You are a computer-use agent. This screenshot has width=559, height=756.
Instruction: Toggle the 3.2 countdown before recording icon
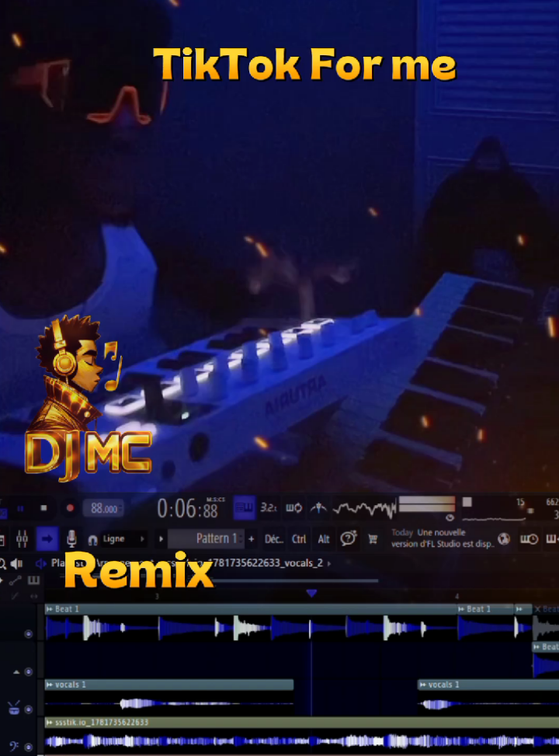[x=269, y=507]
